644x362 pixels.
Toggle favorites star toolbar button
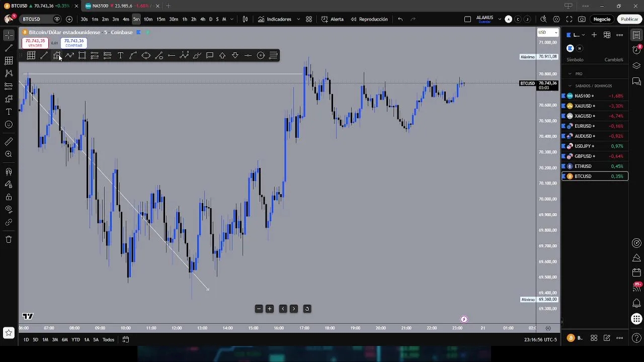(x=9, y=332)
